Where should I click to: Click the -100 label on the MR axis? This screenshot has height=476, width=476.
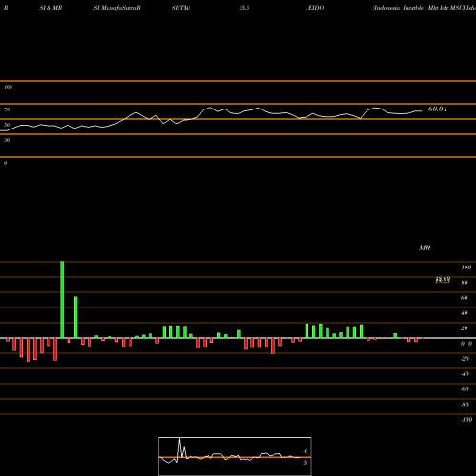click(x=466, y=420)
